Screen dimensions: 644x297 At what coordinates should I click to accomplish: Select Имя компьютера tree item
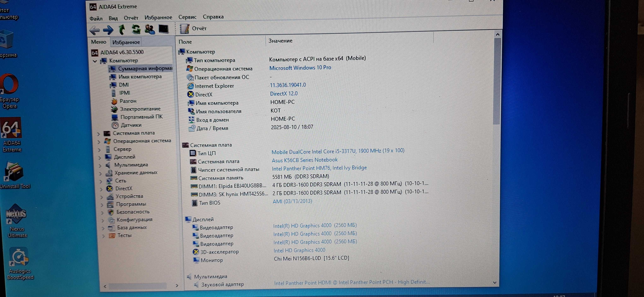136,77
